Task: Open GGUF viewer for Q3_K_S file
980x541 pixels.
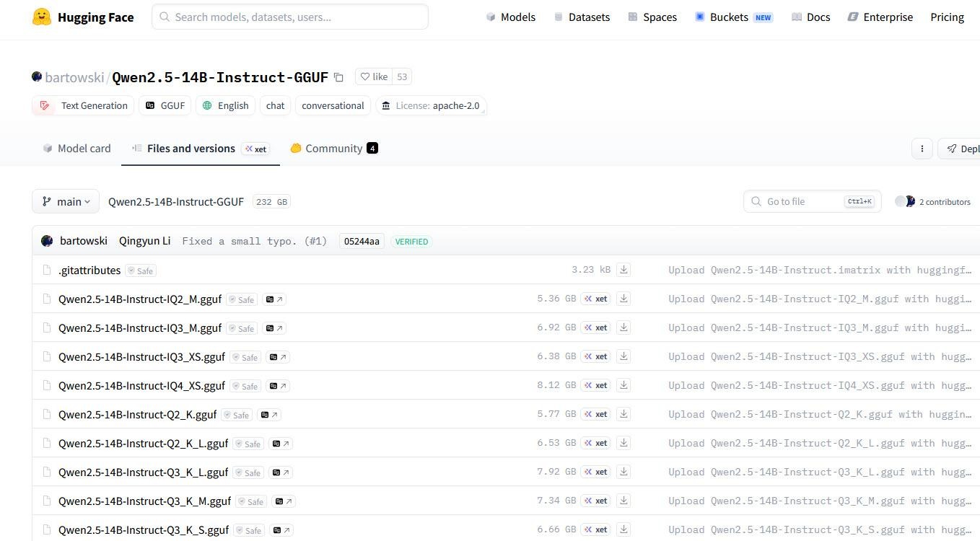Action: click(281, 530)
